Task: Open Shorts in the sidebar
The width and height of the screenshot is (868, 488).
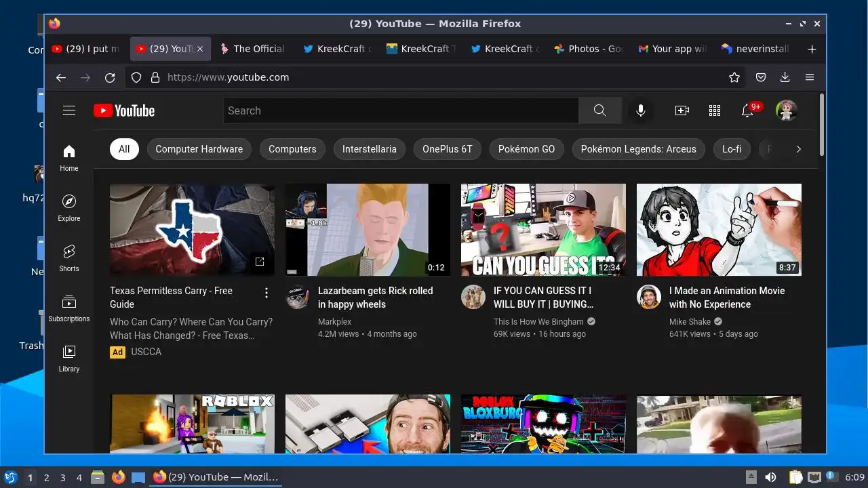Action: [69, 258]
